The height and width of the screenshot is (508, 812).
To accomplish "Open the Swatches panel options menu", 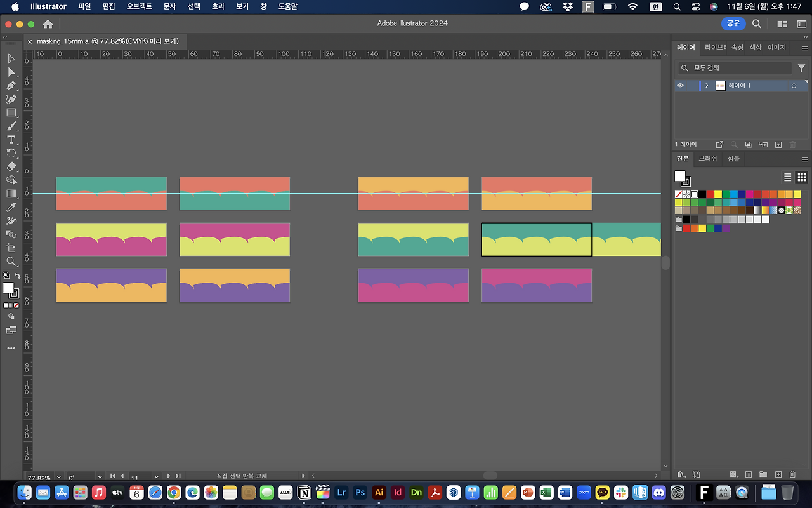I will click(x=805, y=159).
